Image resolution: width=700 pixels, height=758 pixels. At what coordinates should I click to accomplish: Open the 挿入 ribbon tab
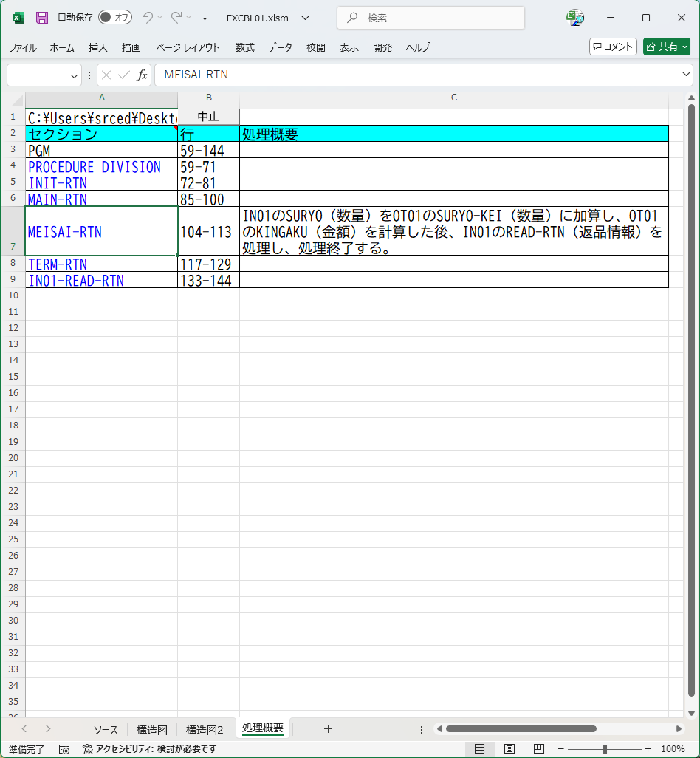[x=97, y=47]
